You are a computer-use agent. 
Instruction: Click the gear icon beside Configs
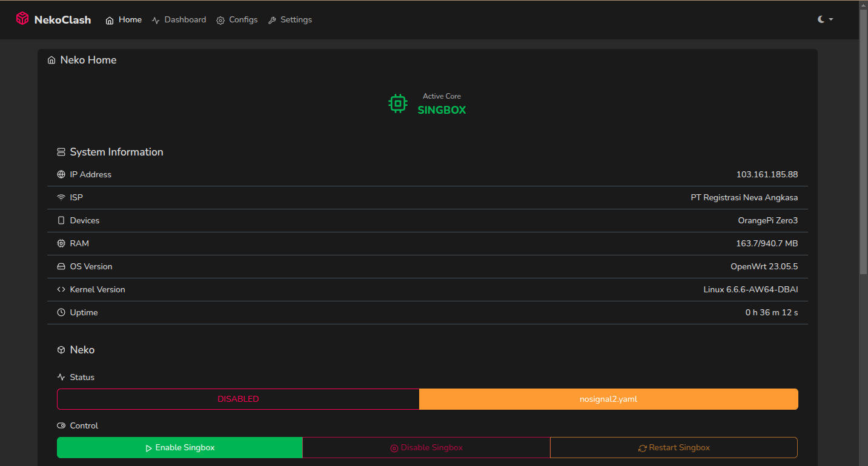pos(220,20)
